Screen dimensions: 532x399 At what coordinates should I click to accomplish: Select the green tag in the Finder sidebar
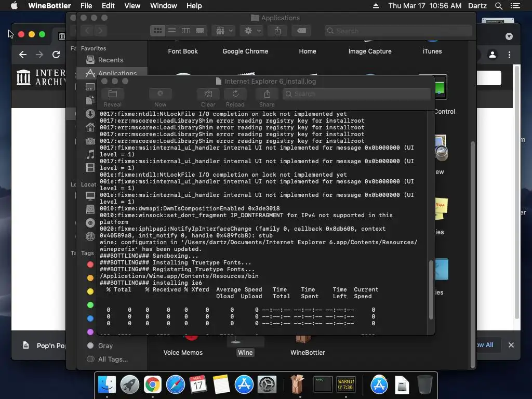click(90, 305)
